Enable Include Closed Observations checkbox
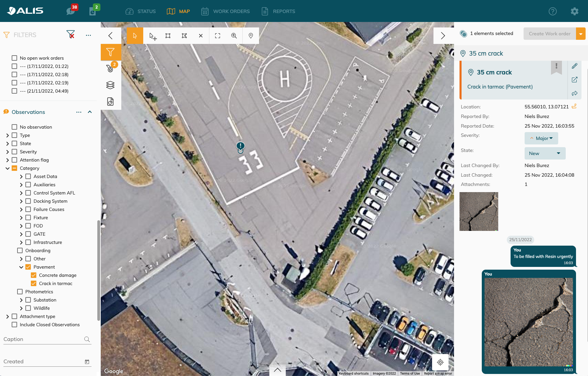This screenshot has width=588, height=376. (x=14, y=325)
